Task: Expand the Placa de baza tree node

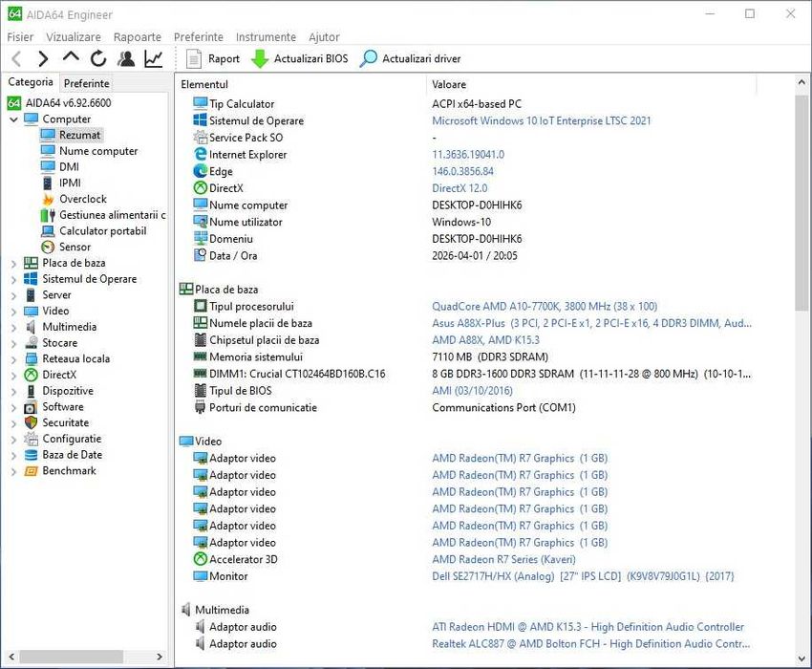Action: coord(14,263)
